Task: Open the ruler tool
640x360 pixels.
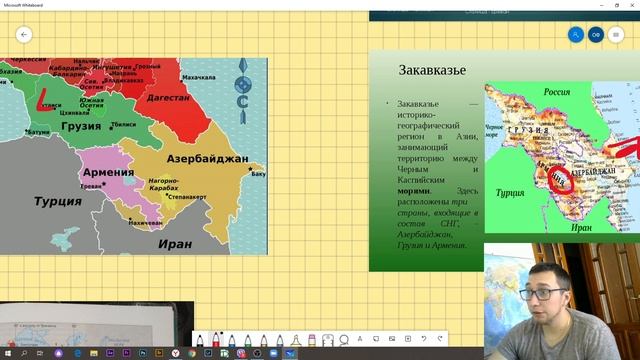Action: click(x=328, y=340)
